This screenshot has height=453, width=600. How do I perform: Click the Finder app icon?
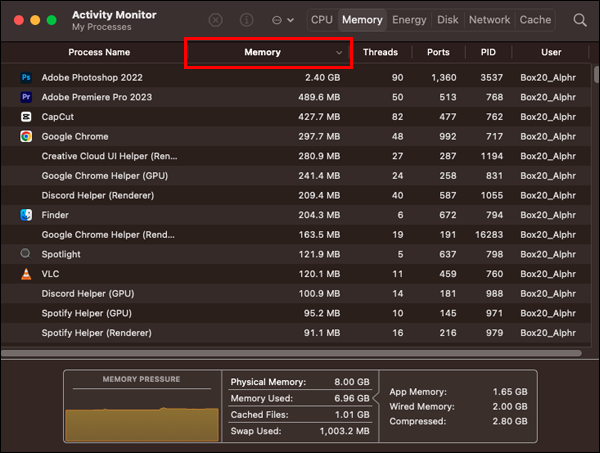tap(26, 215)
